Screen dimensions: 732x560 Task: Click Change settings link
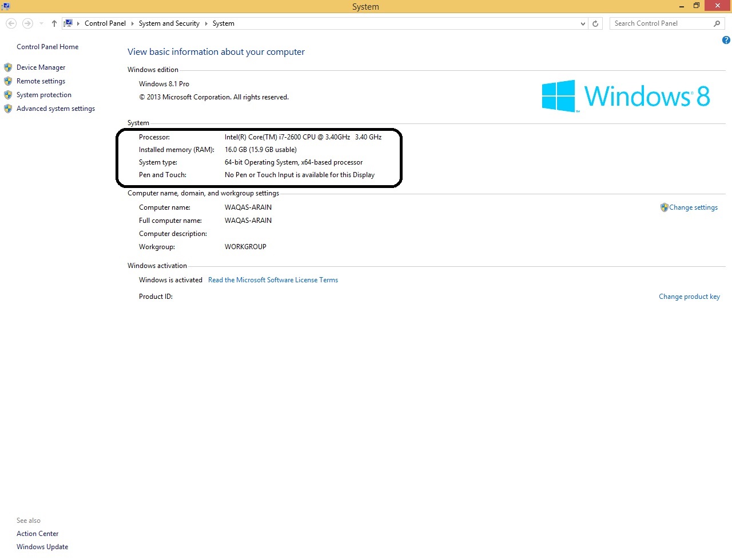coord(693,207)
